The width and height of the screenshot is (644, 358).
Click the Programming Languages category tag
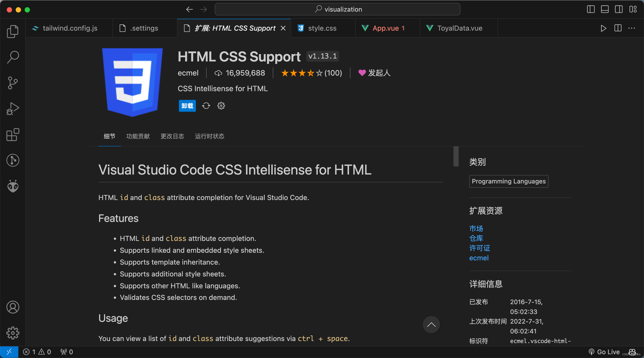point(509,181)
